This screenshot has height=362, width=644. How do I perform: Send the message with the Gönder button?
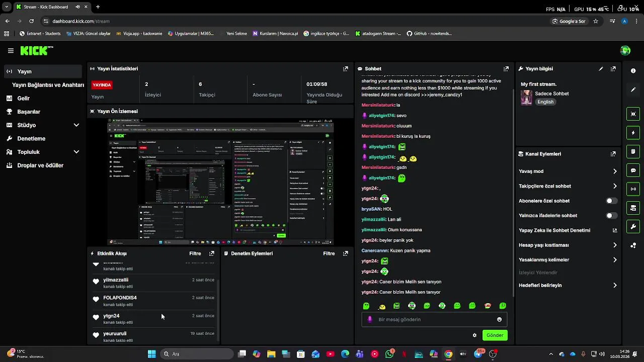(x=495, y=335)
